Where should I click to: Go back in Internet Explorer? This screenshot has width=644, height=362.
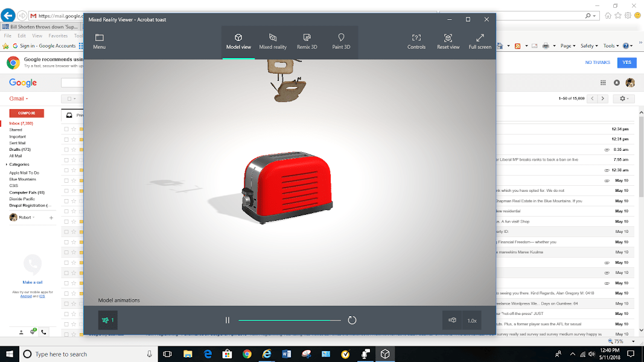click(8, 16)
